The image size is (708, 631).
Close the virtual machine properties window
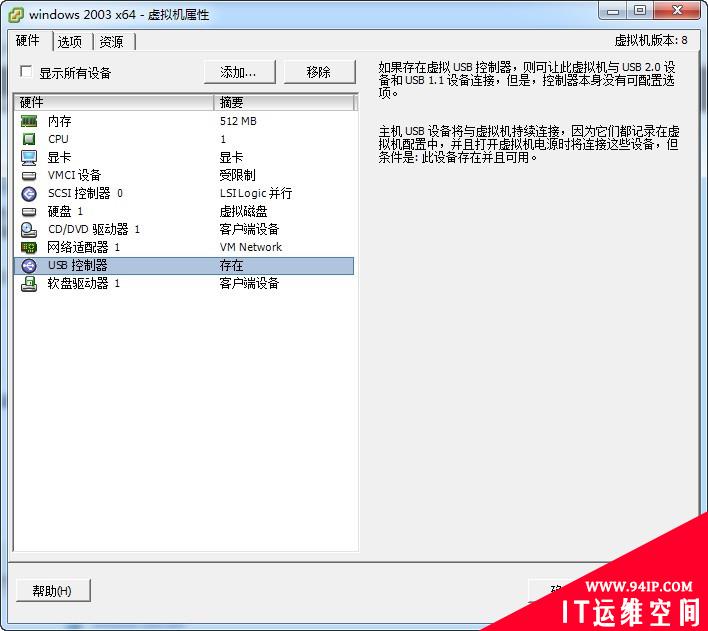tap(677, 11)
